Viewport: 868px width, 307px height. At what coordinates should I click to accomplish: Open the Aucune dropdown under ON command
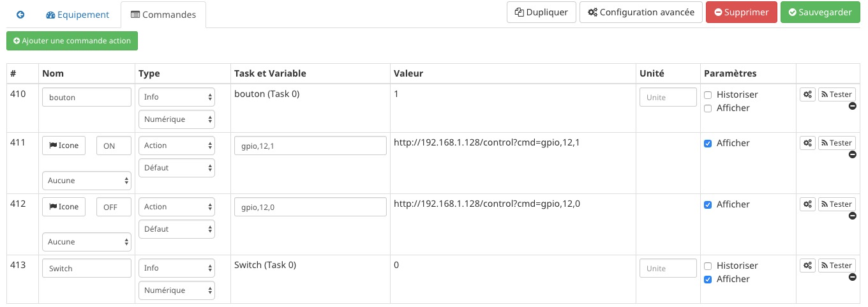[87, 181]
